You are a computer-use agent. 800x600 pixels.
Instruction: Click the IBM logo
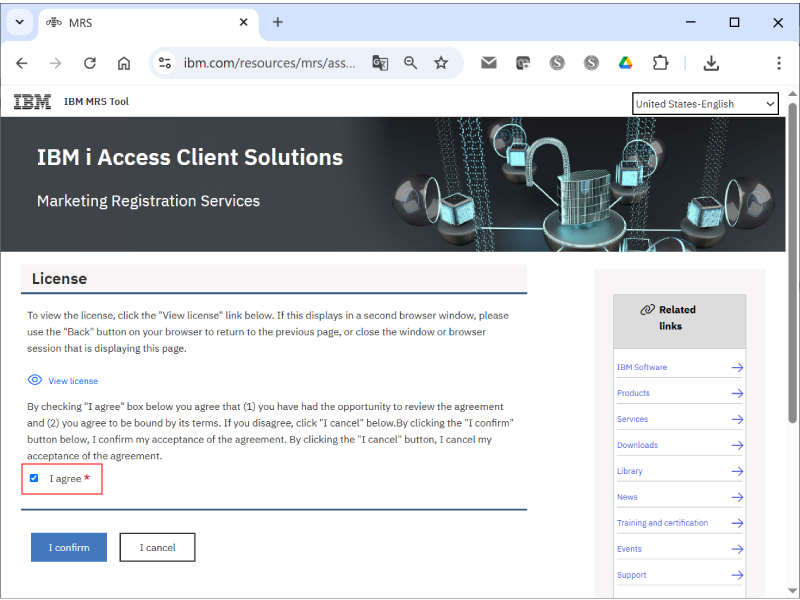coord(32,102)
